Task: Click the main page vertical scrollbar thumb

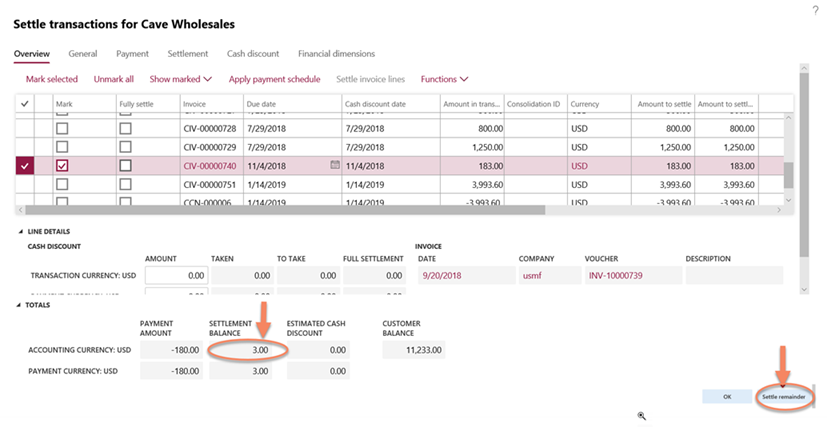Action: tap(804, 166)
